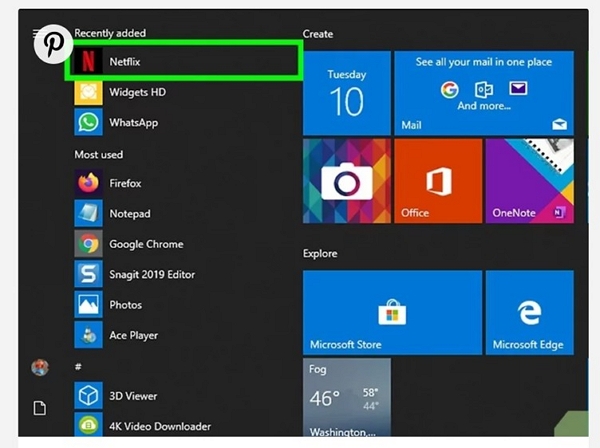Launch the Microsoft Edge tile
600x448 pixels.
point(530,313)
